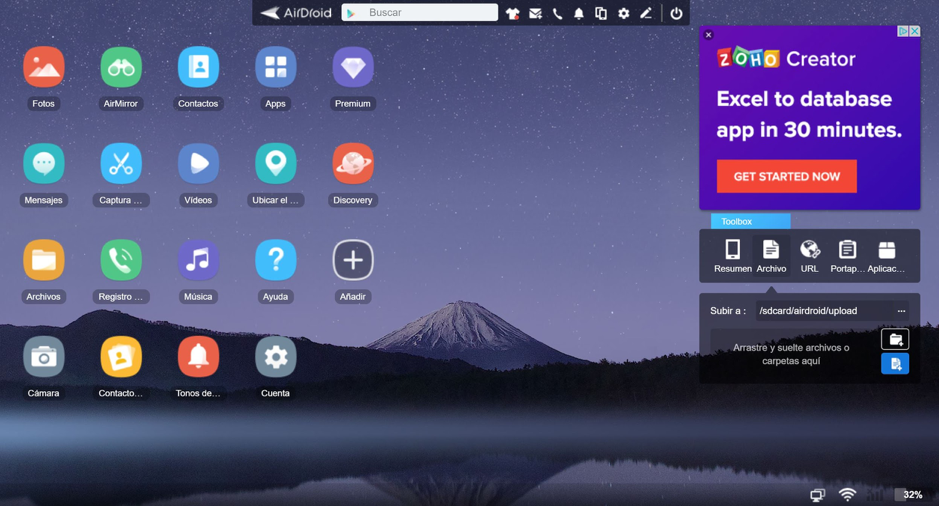Click the add folder upload button
This screenshot has height=506, width=939.
coord(895,340)
